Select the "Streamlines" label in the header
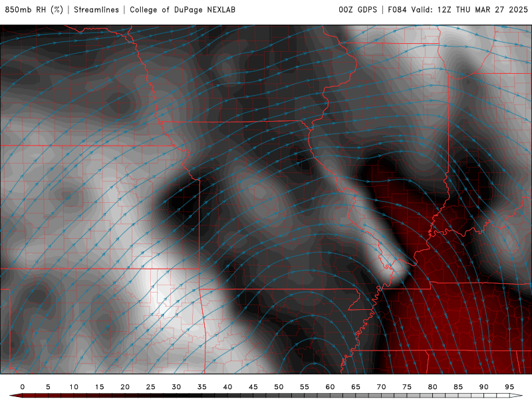Screen dimensions: 532x399 96,10
